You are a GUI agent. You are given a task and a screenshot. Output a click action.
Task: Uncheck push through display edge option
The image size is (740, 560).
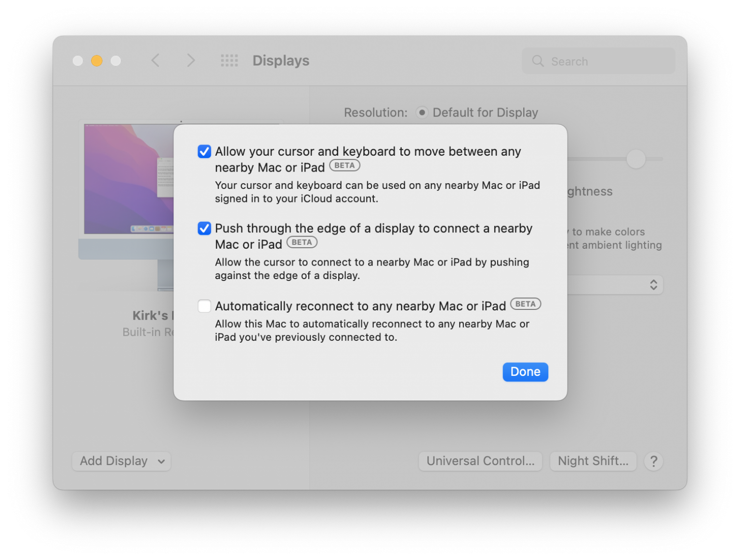pyautogui.click(x=204, y=228)
